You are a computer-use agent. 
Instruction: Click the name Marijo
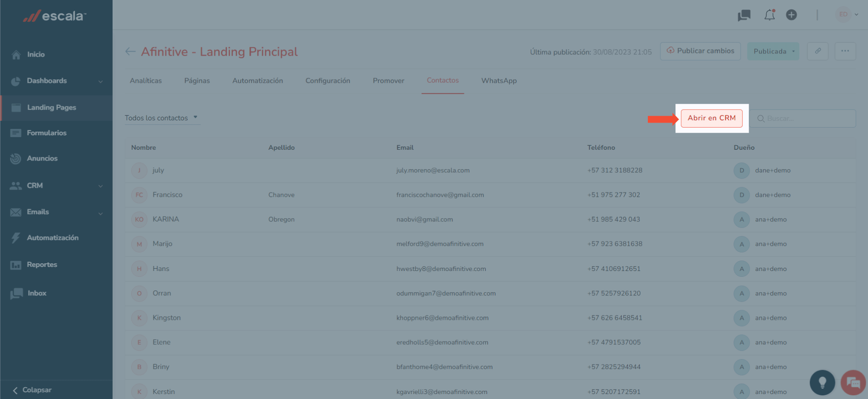(x=162, y=244)
